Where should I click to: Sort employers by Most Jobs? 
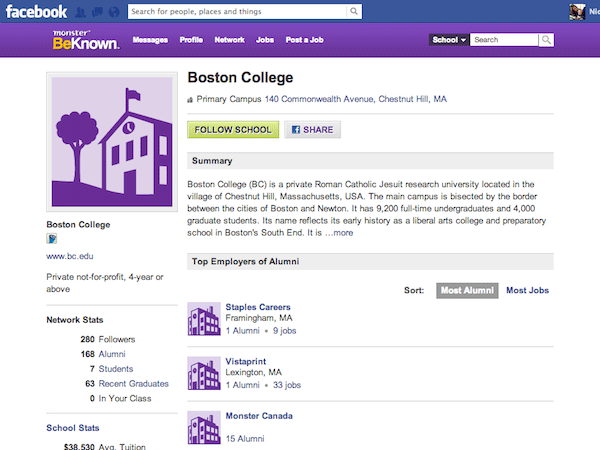coord(528,290)
